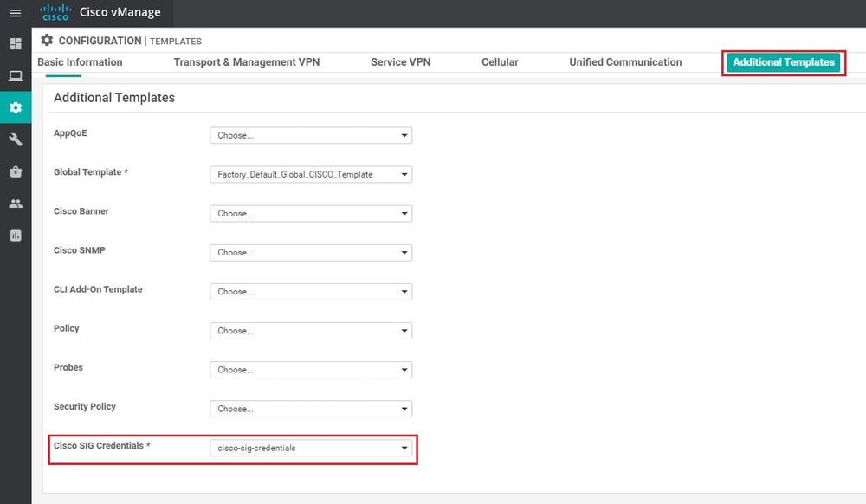This screenshot has height=504, width=866.
Task: Expand the Cisco SIG Credentials dropdown
Action: click(x=311, y=448)
